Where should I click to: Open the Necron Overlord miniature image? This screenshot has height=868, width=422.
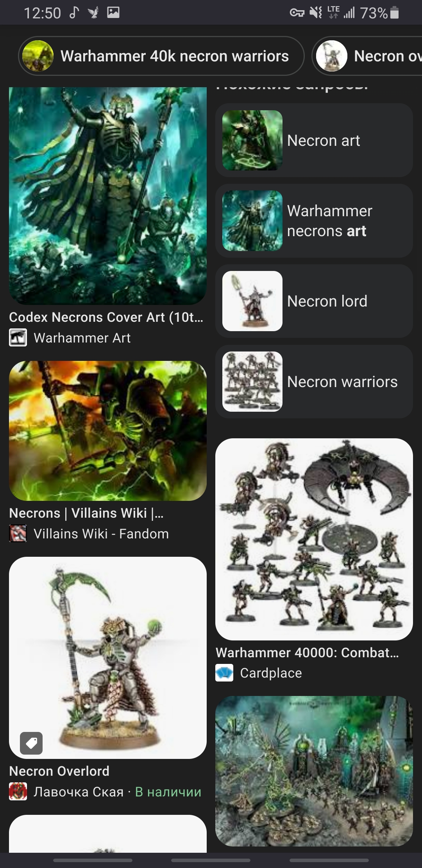[108, 658]
